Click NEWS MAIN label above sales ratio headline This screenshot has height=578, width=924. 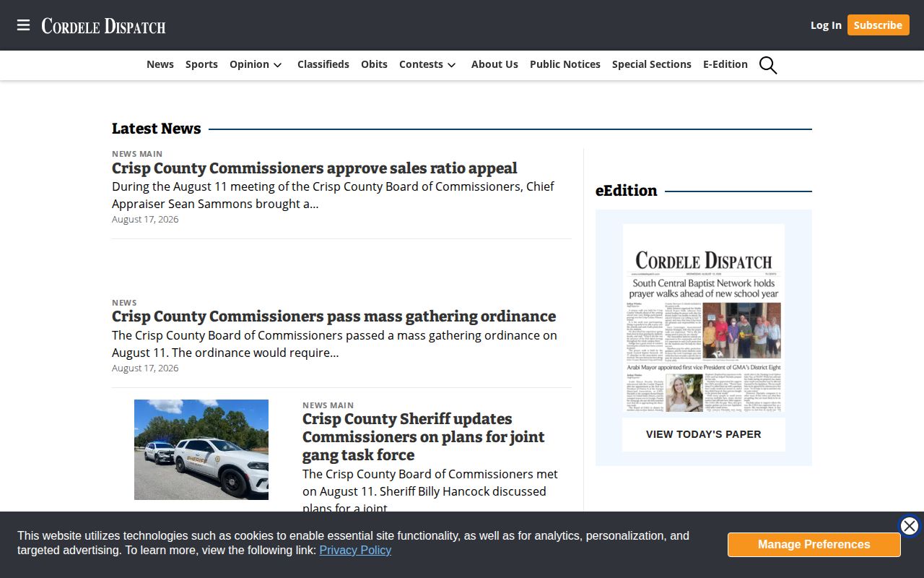click(x=137, y=154)
